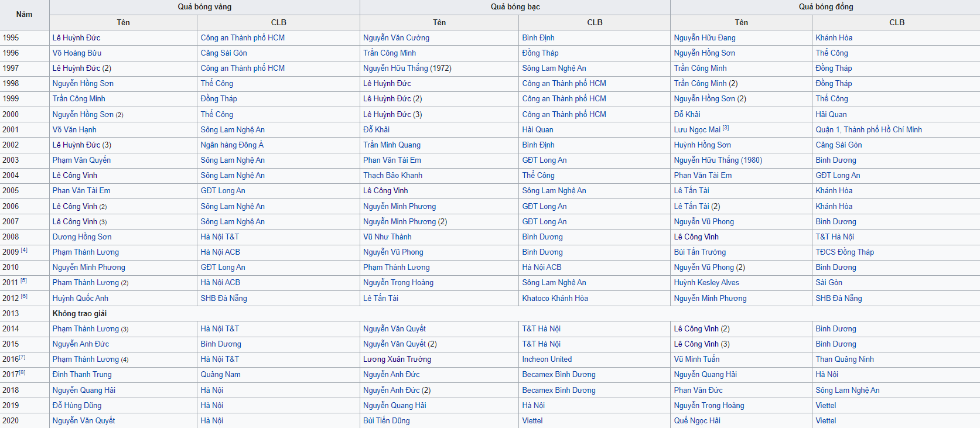Open Quế Ngọc Hải link
Viewport: 980px width, 428px height.
click(697, 420)
